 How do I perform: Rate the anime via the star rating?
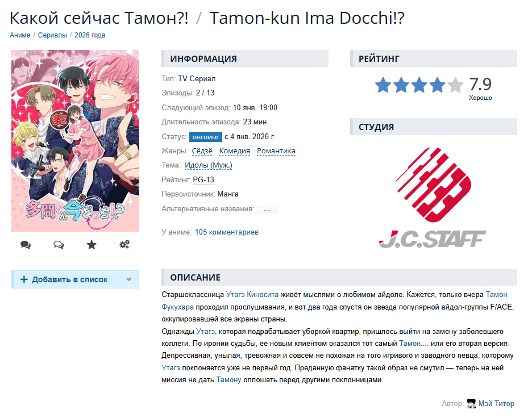pyautogui.click(x=419, y=85)
